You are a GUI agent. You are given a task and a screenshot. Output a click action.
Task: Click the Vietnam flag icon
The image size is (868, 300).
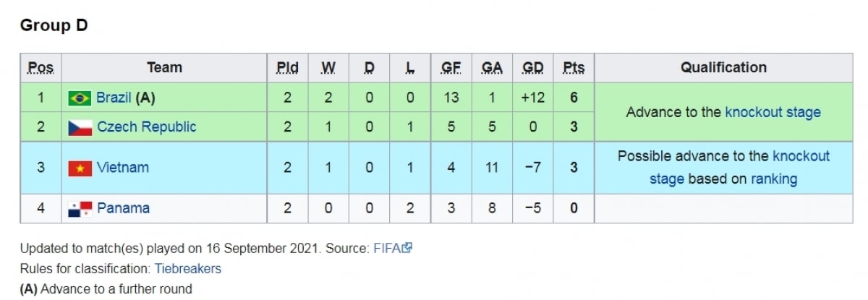(x=80, y=168)
